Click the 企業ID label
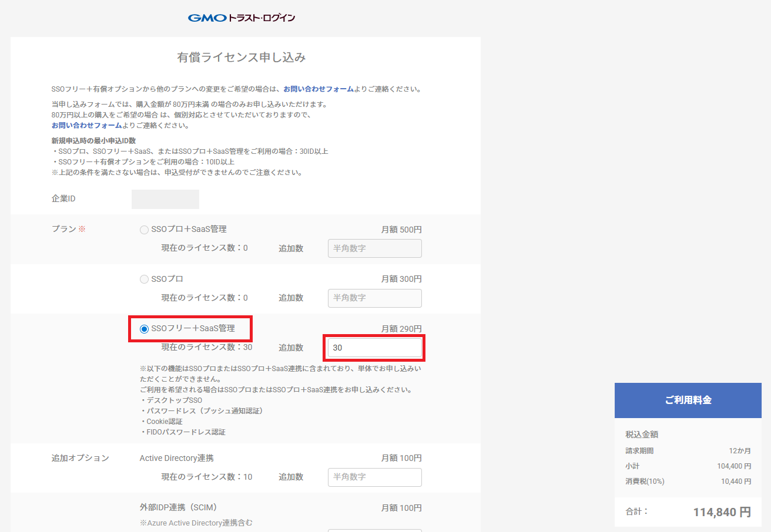This screenshot has width=771, height=532. 63,199
